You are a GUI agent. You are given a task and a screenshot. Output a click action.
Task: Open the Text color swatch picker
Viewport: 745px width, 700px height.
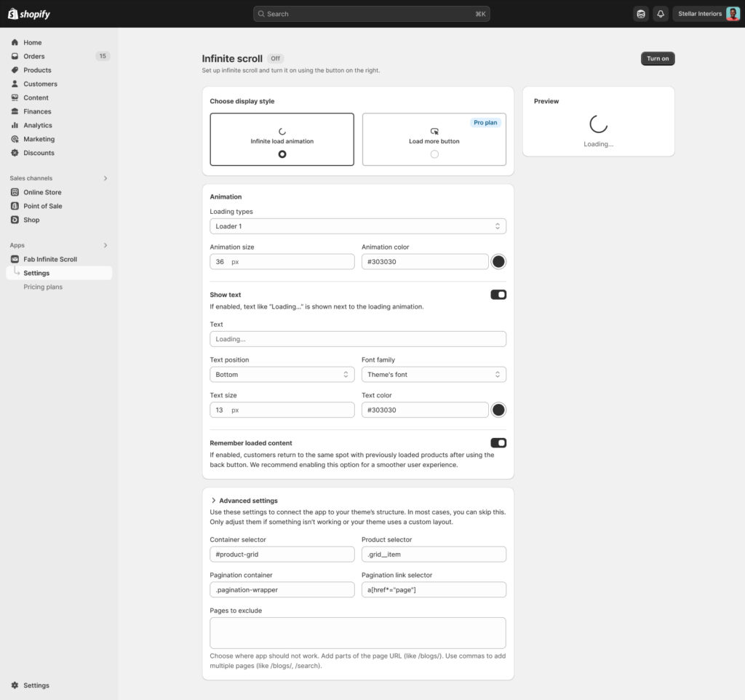tap(498, 410)
